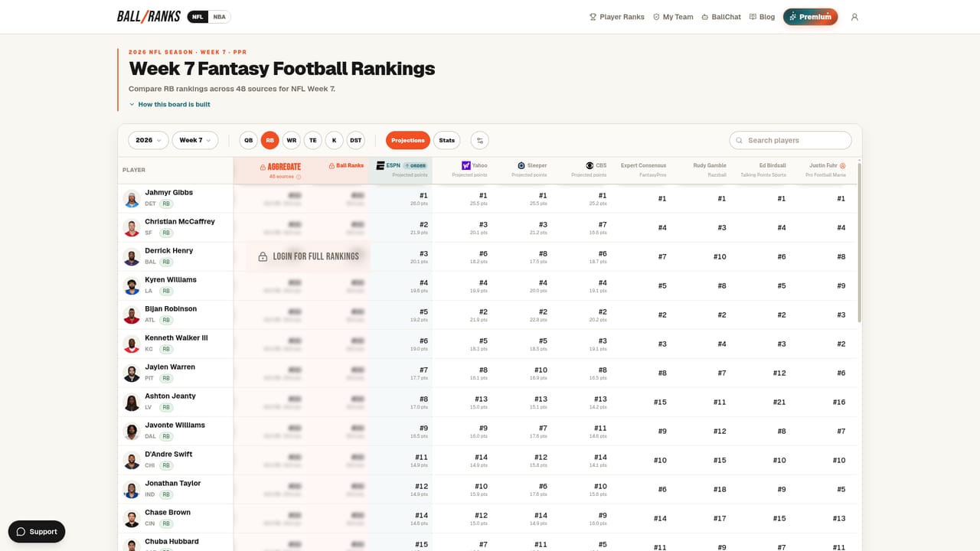This screenshot has height=551, width=980.
Task: Open BallChat in top navigation
Action: pyautogui.click(x=721, y=17)
